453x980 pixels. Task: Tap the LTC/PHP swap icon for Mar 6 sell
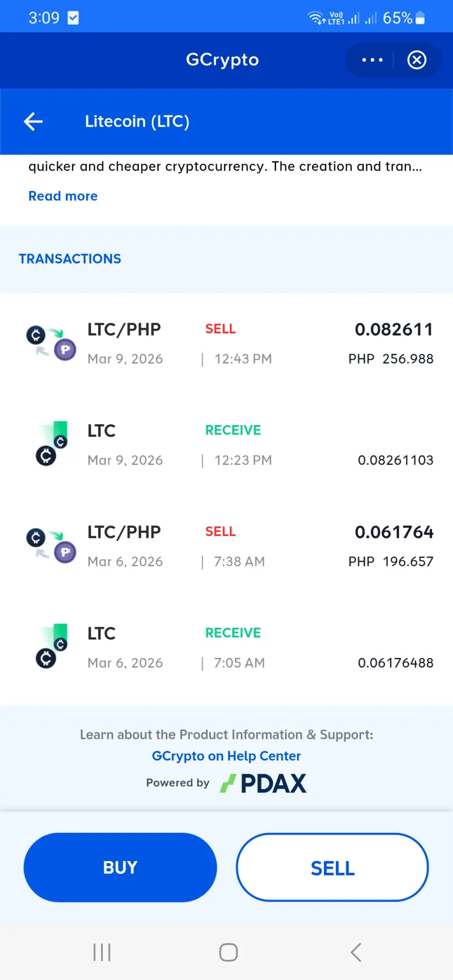pyautogui.click(x=51, y=546)
